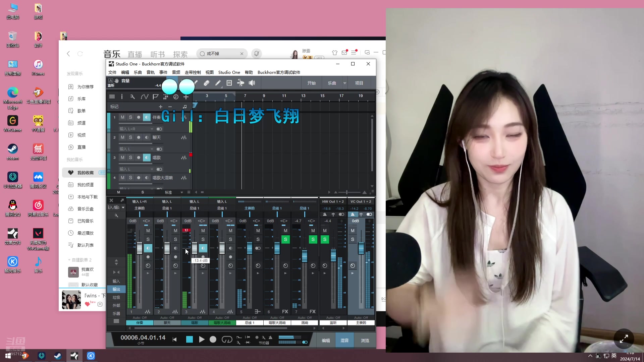Open the 走带控制 menu
The width and height of the screenshot is (644, 362).
tap(193, 72)
